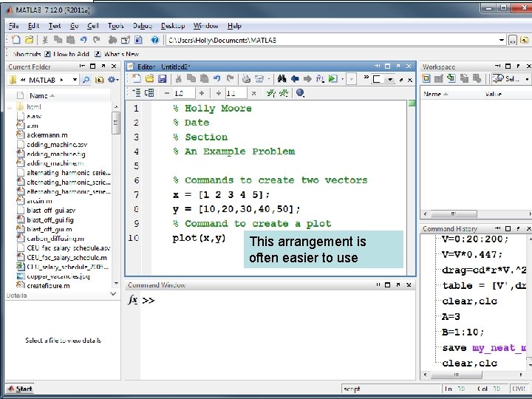
Task: Click the Open file icon in main toolbar
Action: 29,40
